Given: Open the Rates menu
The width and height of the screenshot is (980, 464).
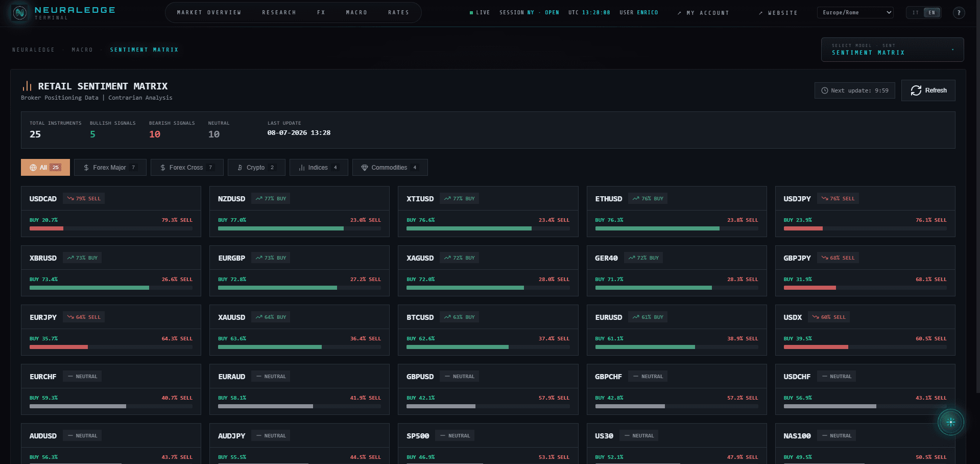Looking at the screenshot, I should pyautogui.click(x=398, y=12).
